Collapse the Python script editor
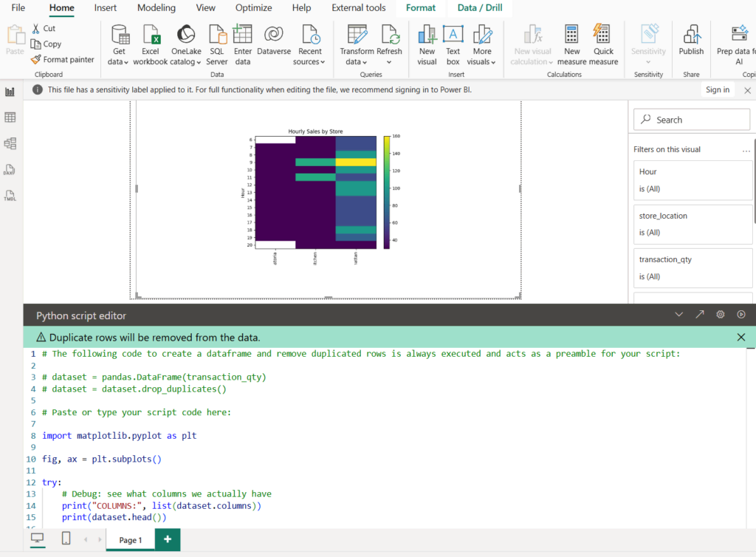The image size is (756, 557). 678,314
